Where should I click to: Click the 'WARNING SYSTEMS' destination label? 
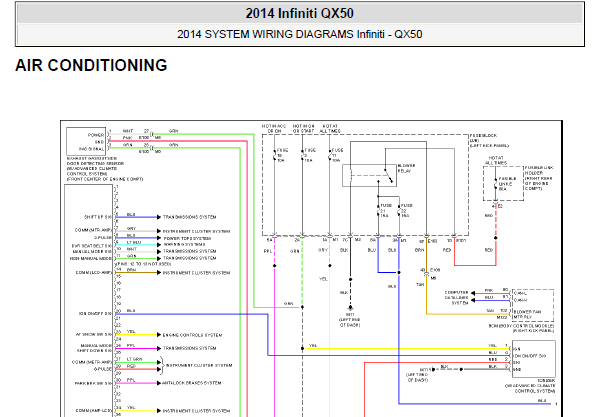pos(184,245)
